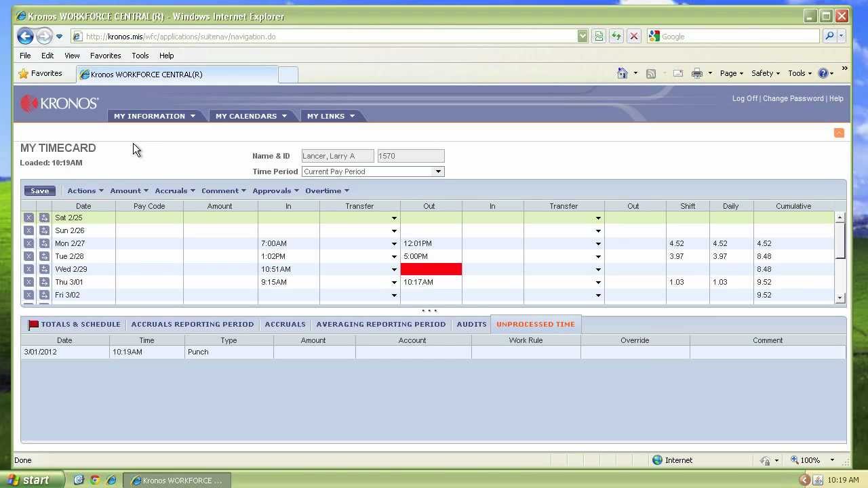Expand the Accruals toolbar menu
The height and width of the screenshot is (488, 868).
pos(175,190)
